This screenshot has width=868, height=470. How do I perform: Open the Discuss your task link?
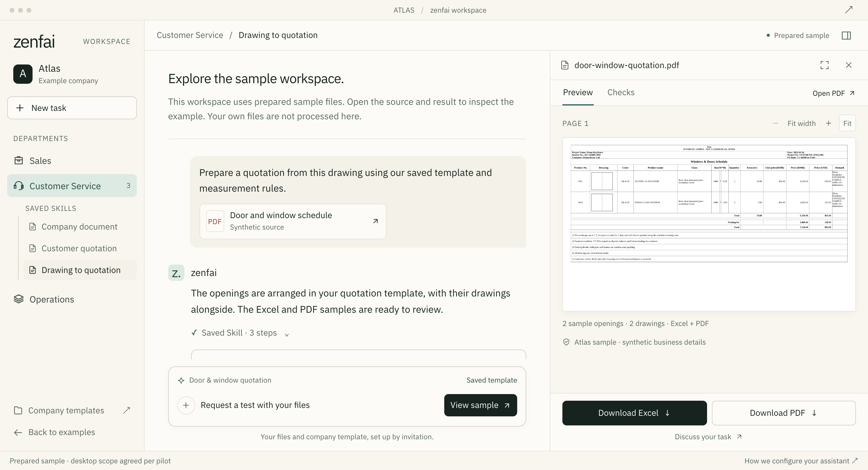tap(708, 437)
